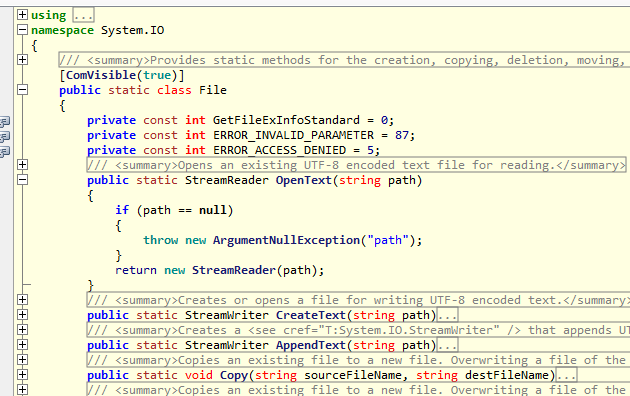Click the 'ComVisible' attribute name

click(x=101, y=75)
